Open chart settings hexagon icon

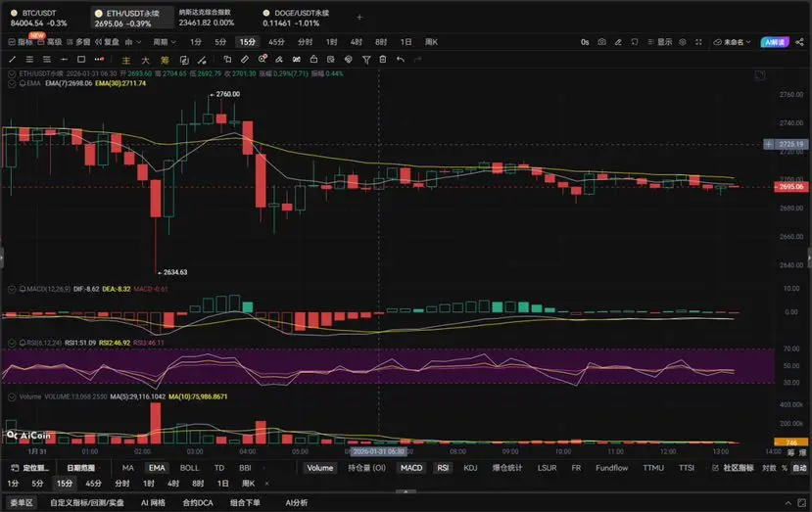point(683,42)
